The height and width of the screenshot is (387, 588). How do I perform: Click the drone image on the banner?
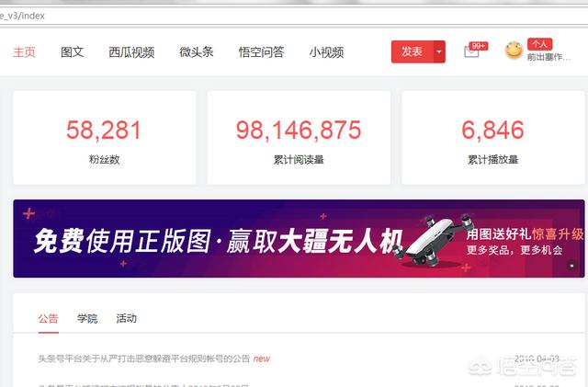(x=433, y=240)
